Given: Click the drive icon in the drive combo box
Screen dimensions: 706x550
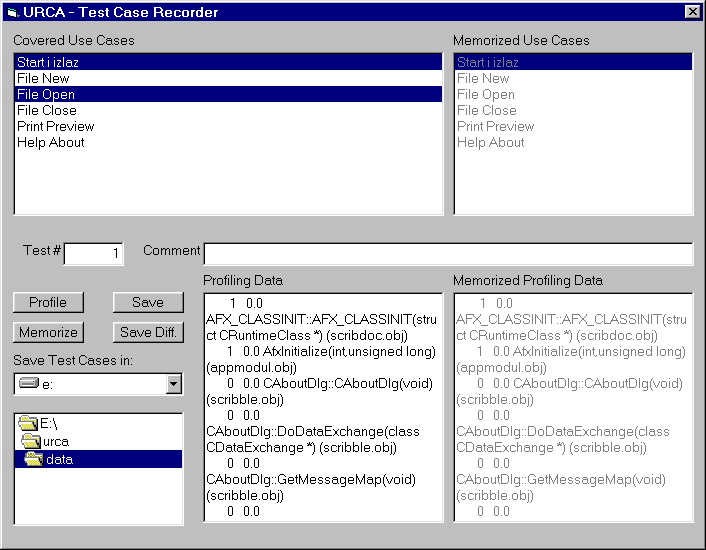Looking at the screenshot, I should (x=28, y=384).
